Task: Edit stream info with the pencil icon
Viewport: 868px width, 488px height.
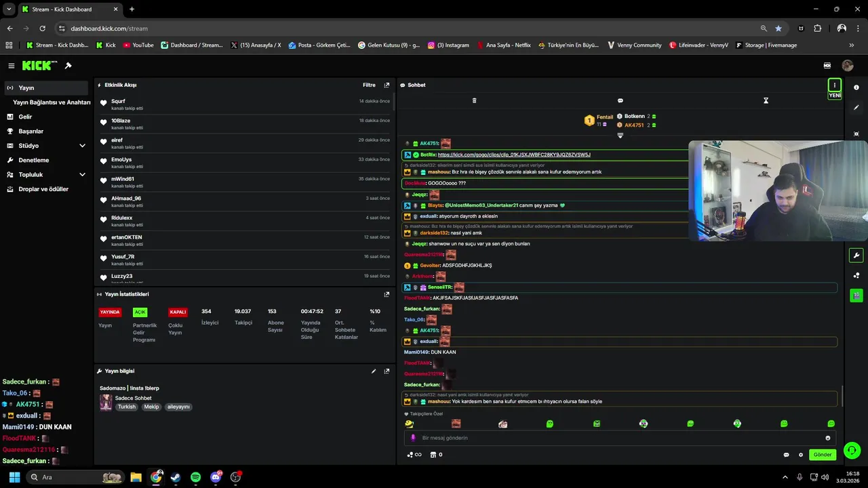Action: [x=374, y=371]
